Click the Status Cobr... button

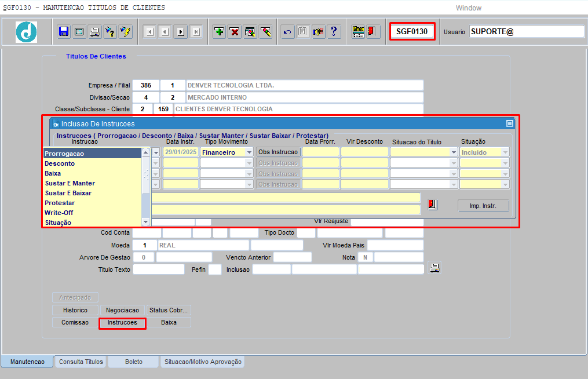[x=169, y=310]
